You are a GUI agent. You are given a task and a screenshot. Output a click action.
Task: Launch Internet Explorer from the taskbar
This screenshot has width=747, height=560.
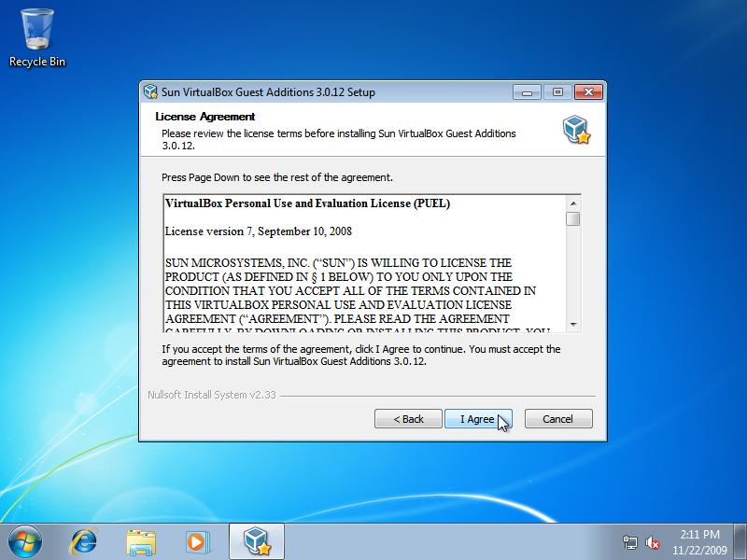(x=86, y=541)
